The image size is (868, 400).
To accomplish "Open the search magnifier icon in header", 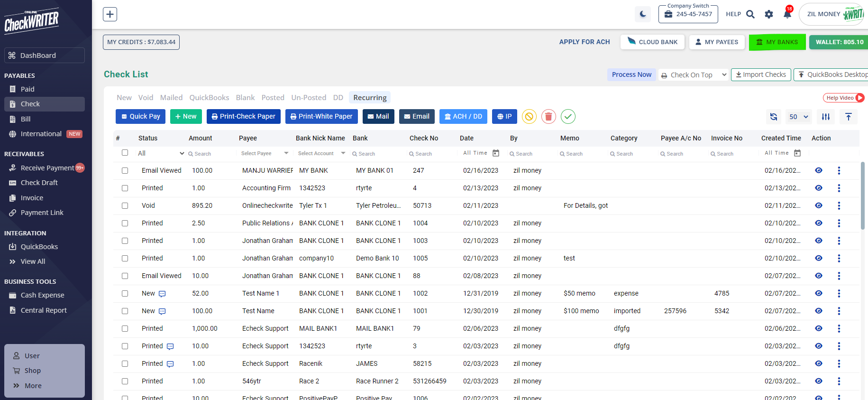I will point(750,14).
